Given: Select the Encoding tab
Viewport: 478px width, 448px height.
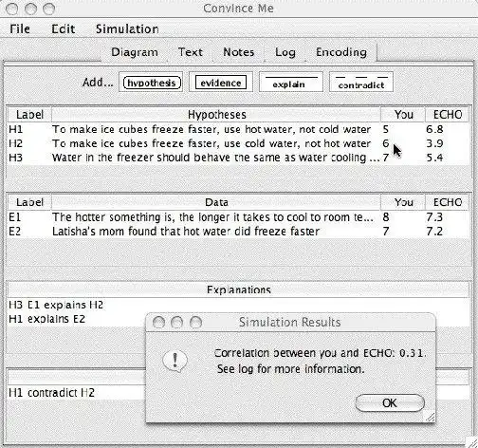Looking at the screenshot, I should 341,52.
